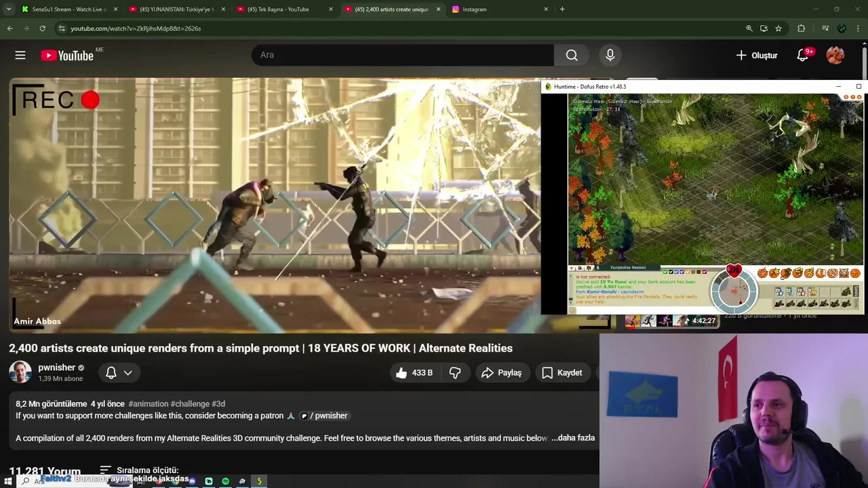Image resolution: width=868 pixels, height=488 pixels.
Task: Open Chrome three-dot menu
Action: pyautogui.click(x=858, y=28)
